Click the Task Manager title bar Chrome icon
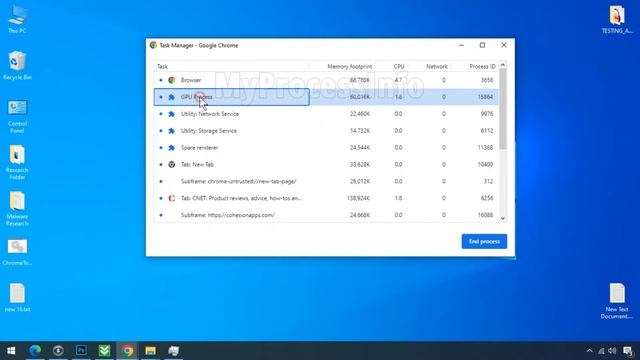Image resolution: width=640 pixels, height=360 pixels. [x=153, y=45]
